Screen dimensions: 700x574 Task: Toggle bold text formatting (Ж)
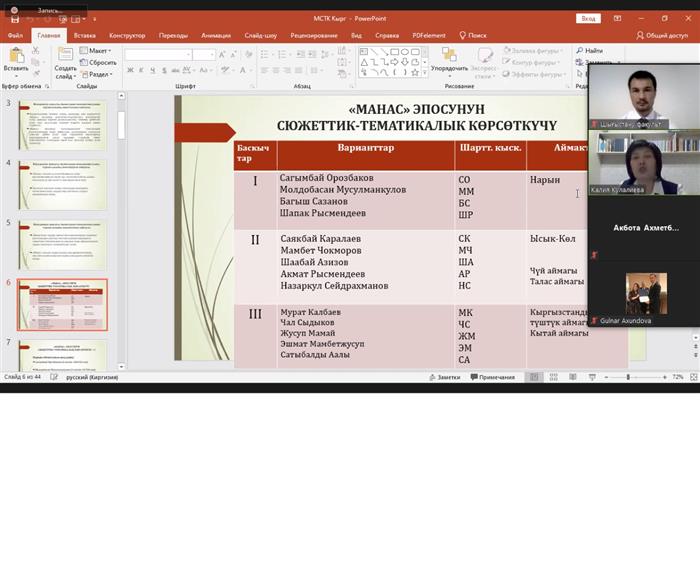click(x=130, y=72)
